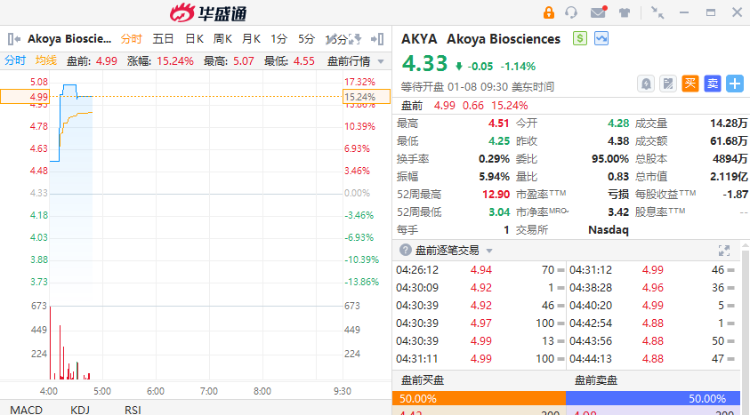Toggle the 分时 line display
750x415 pixels.
pos(15,61)
